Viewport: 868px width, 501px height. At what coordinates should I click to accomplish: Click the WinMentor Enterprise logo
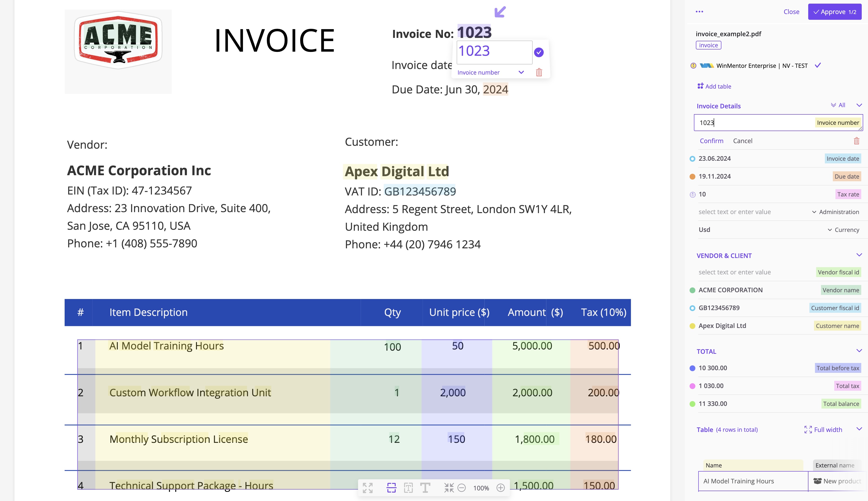pyautogui.click(x=706, y=66)
